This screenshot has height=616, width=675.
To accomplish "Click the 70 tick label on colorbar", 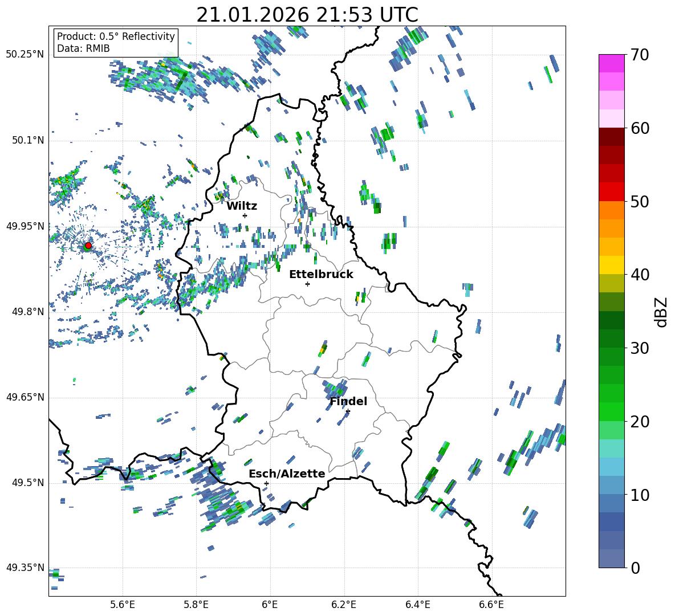I will pyautogui.click(x=641, y=55).
